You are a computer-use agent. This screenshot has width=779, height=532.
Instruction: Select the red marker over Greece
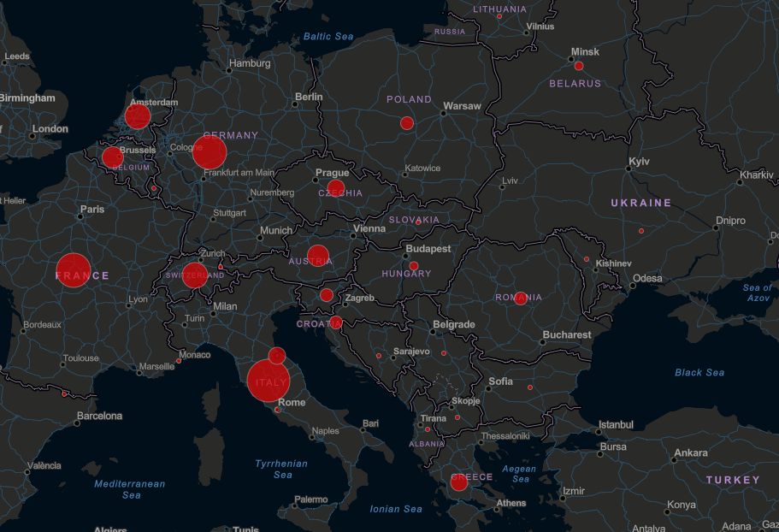(459, 482)
